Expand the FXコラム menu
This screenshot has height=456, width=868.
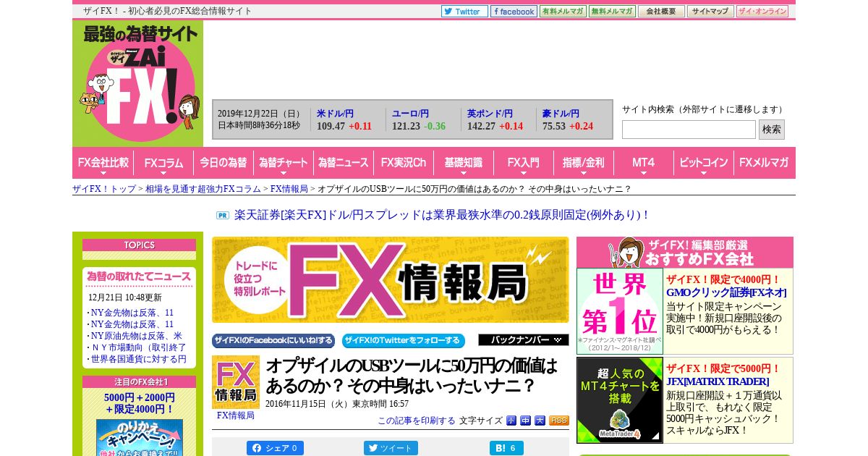(163, 163)
